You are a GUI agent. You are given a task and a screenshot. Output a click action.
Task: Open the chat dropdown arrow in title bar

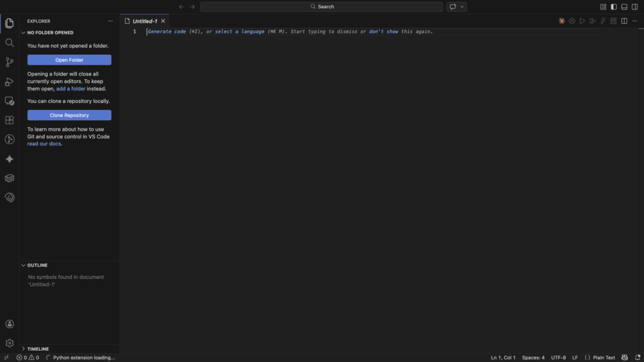[x=463, y=7]
